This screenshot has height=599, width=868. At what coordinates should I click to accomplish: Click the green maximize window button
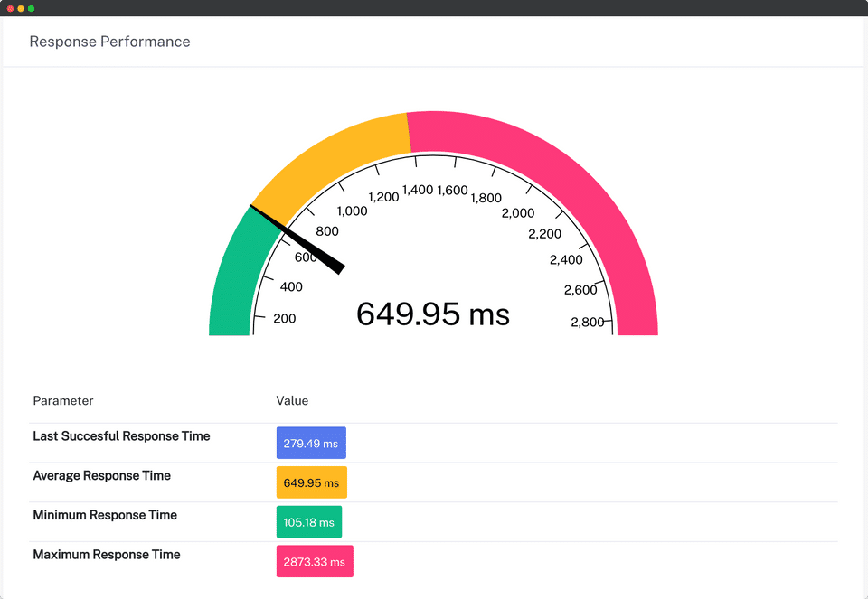tap(31, 8)
